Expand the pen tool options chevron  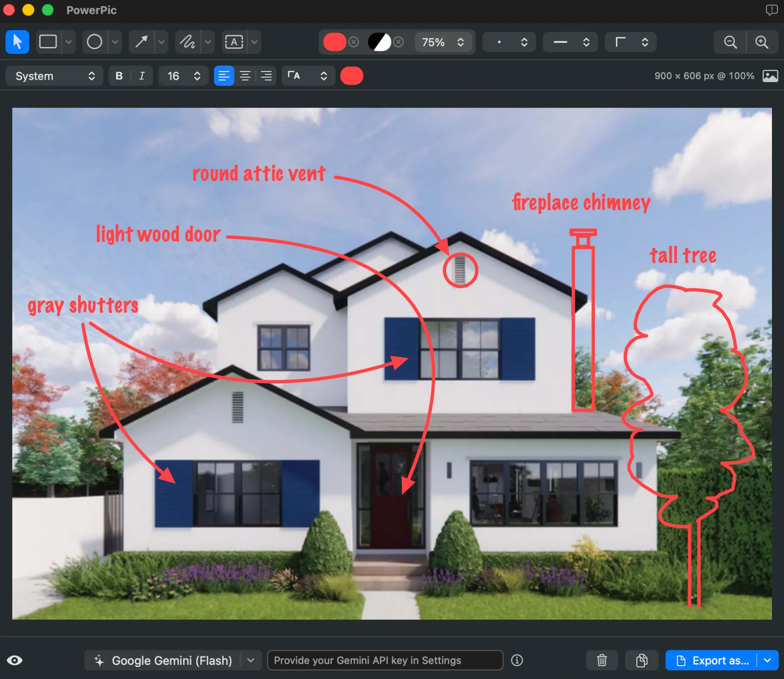(x=208, y=42)
